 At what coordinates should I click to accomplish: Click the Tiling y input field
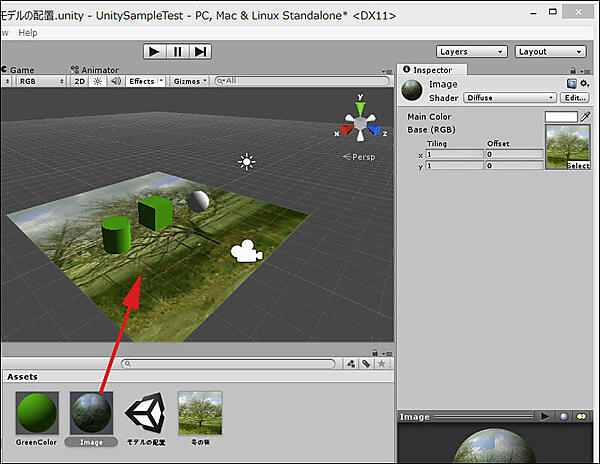pyautogui.click(x=454, y=166)
